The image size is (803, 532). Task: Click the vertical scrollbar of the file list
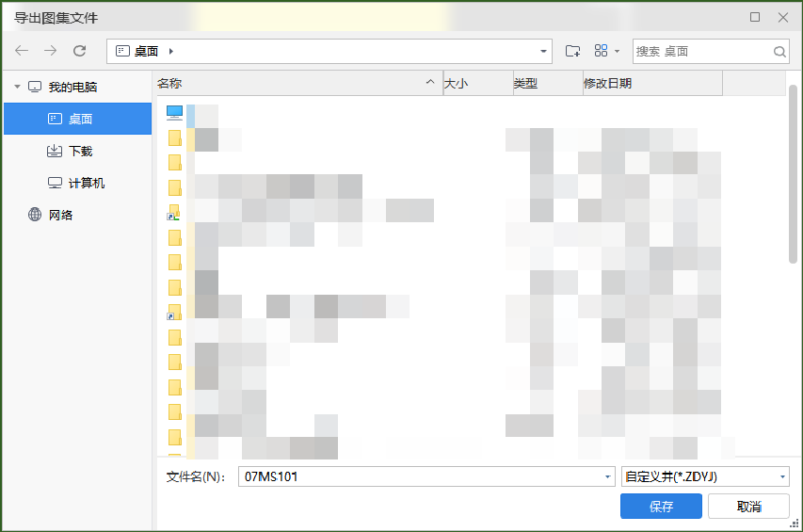click(793, 174)
